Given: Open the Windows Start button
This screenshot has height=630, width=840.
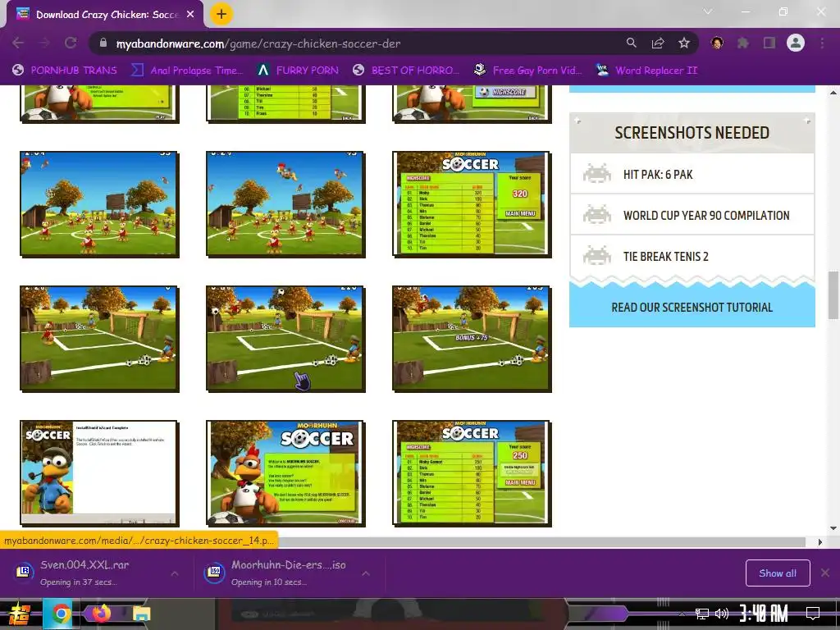Looking at the screenshot, I should click(18, 614).
